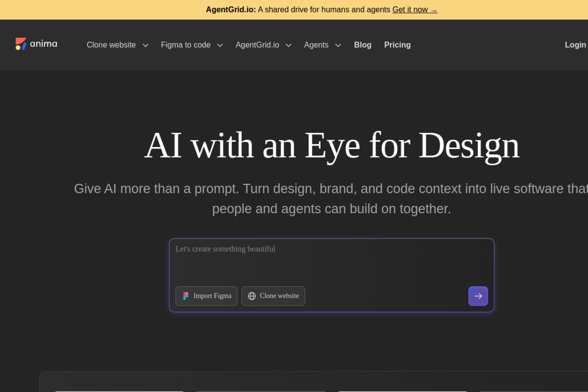Click the Figma logo icon in Import Figma

186,296
